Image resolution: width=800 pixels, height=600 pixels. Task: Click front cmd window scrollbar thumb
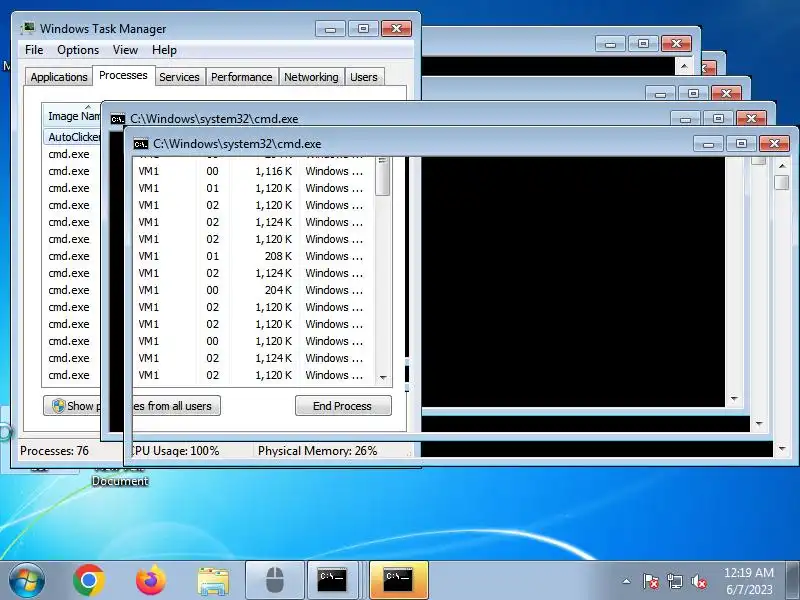pos(782,183)
